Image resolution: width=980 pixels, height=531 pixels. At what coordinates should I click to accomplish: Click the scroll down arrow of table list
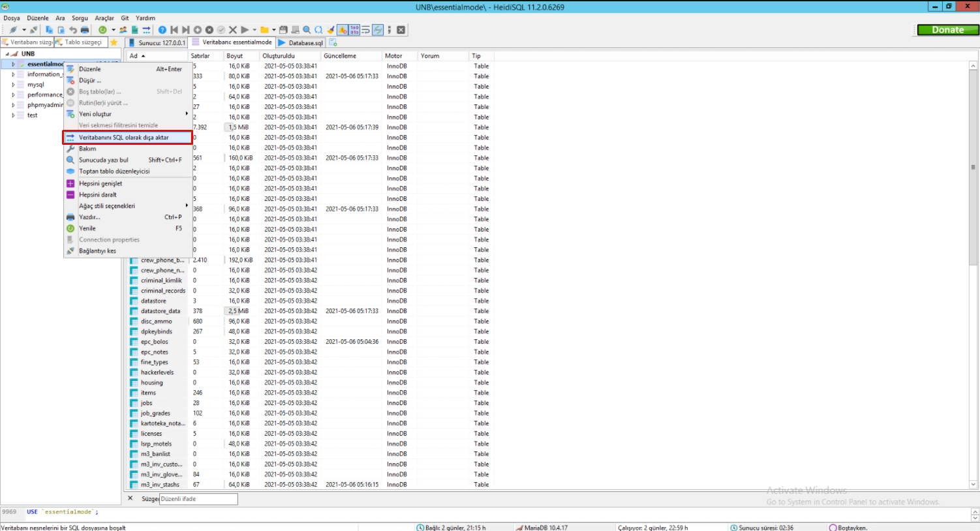tap(973, 485)
